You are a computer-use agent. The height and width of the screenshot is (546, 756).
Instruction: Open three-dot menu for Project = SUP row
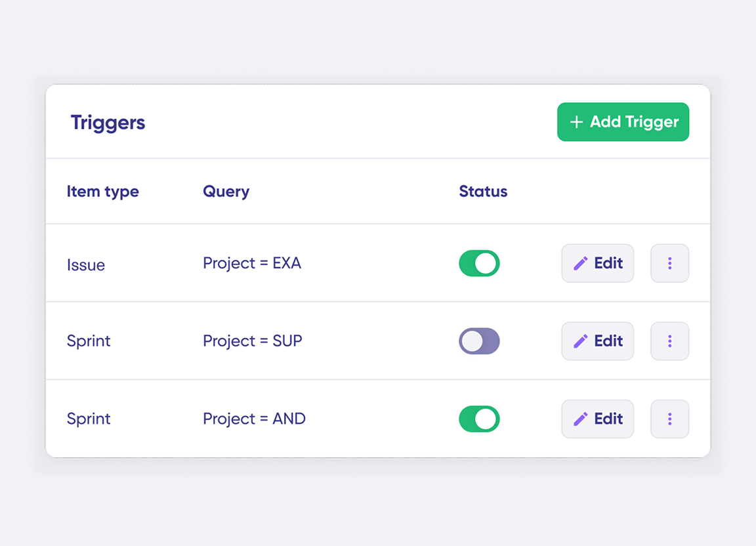(669, 341)
